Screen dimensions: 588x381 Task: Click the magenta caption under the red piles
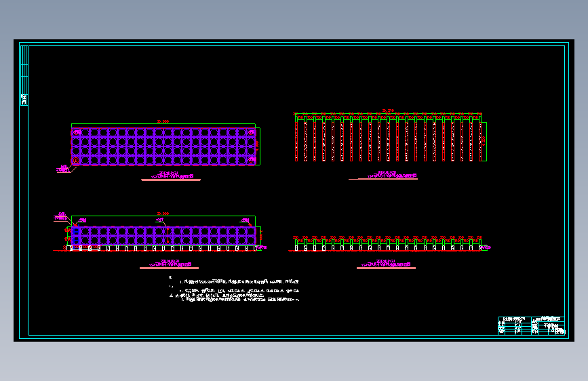[391, 174]
